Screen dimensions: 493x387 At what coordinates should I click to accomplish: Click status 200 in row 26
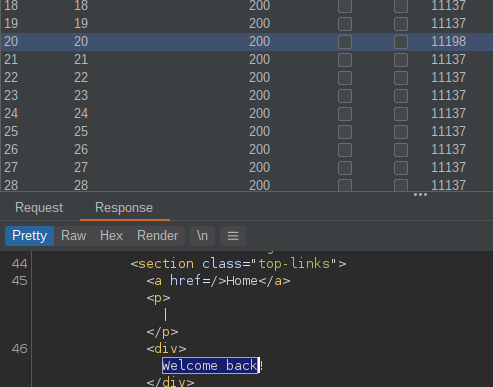pos(259,150)
